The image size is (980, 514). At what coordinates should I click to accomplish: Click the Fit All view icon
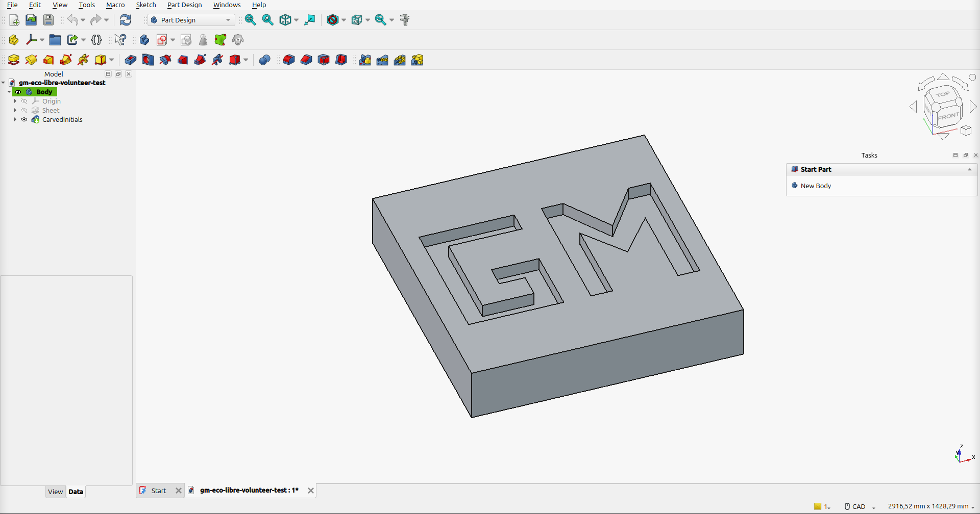(250, 20)
